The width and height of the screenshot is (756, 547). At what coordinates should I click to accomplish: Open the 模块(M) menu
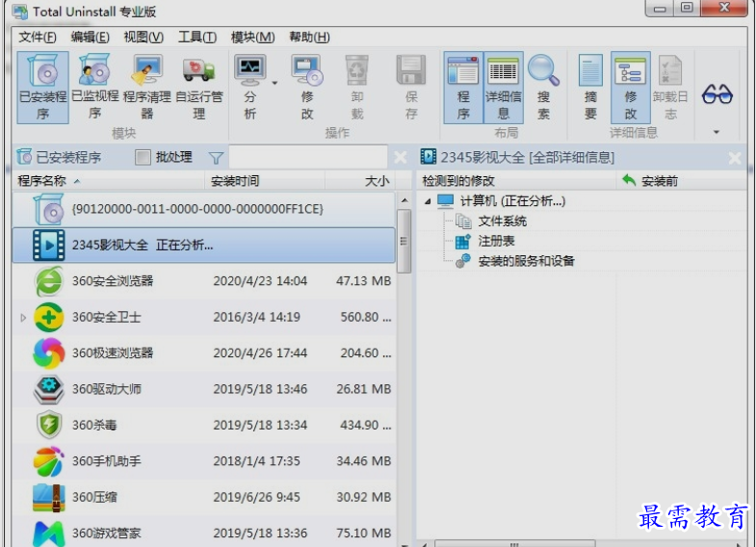pos(252,38)
